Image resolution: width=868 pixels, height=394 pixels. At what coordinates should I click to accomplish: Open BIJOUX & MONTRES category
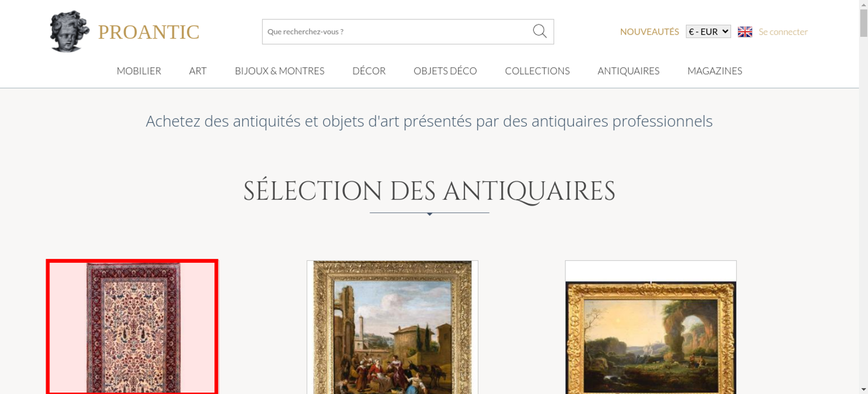[279, 71]
